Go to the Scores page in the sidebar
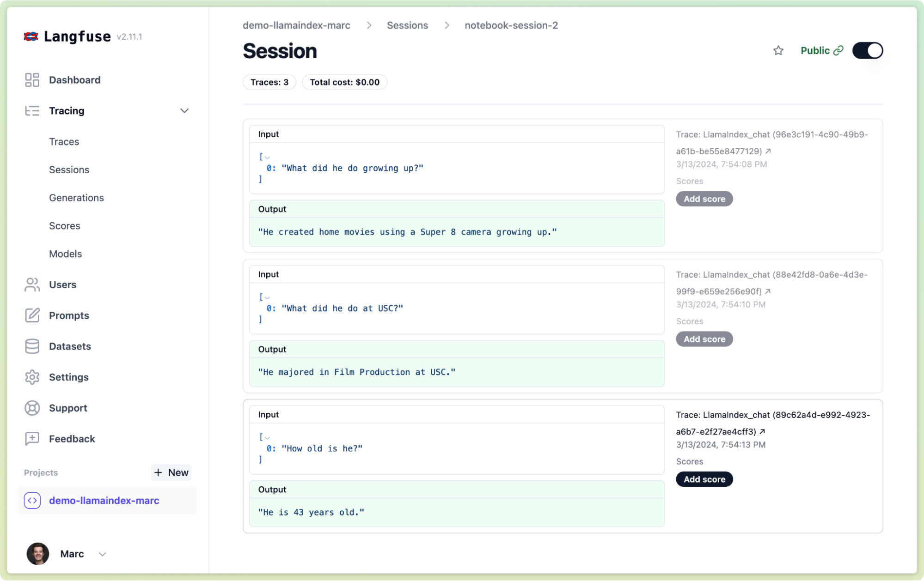Viewport: 924px width, 581px height. (x=65, y=226)
